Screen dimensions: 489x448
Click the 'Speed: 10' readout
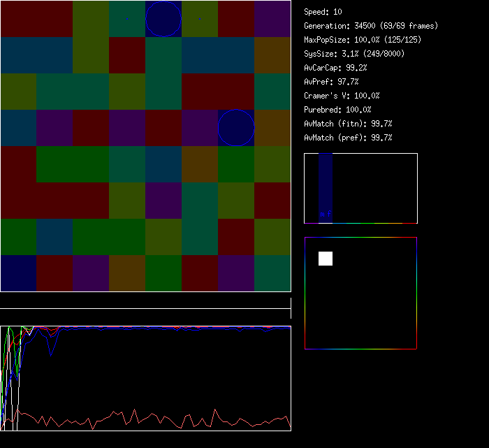pyautogui.click(x=323, y=12)
